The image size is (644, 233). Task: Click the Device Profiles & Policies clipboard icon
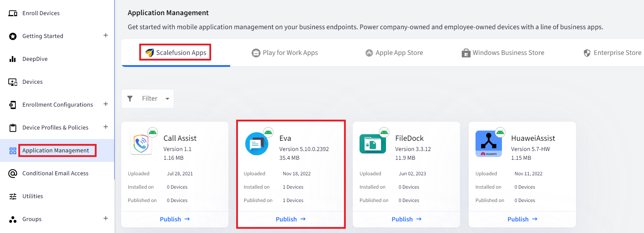13,128
